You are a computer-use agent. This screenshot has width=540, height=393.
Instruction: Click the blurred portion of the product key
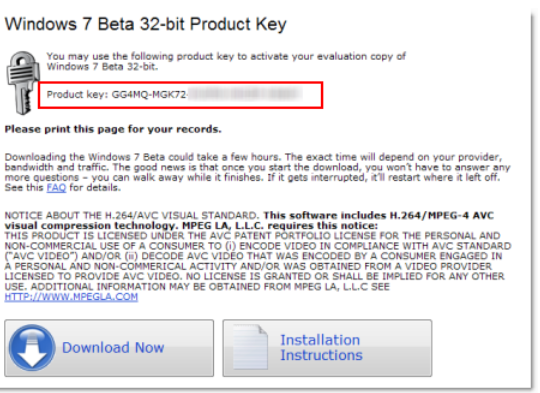245,94
